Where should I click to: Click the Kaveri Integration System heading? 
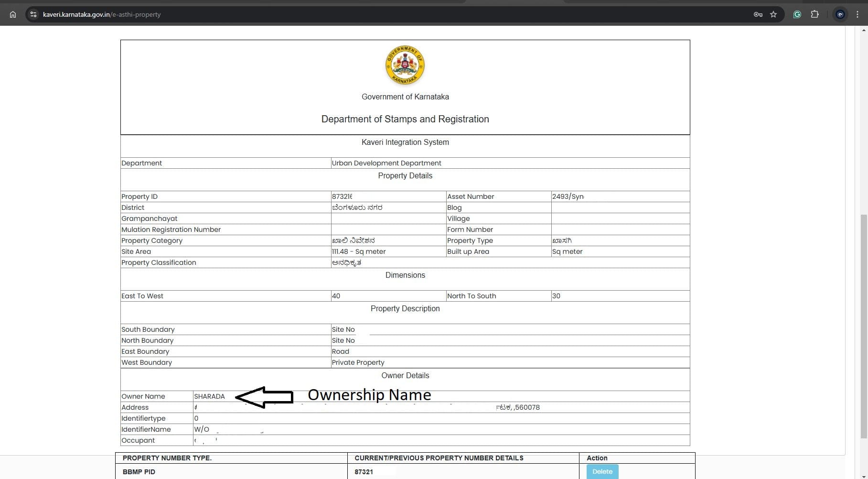pos(405,142)
